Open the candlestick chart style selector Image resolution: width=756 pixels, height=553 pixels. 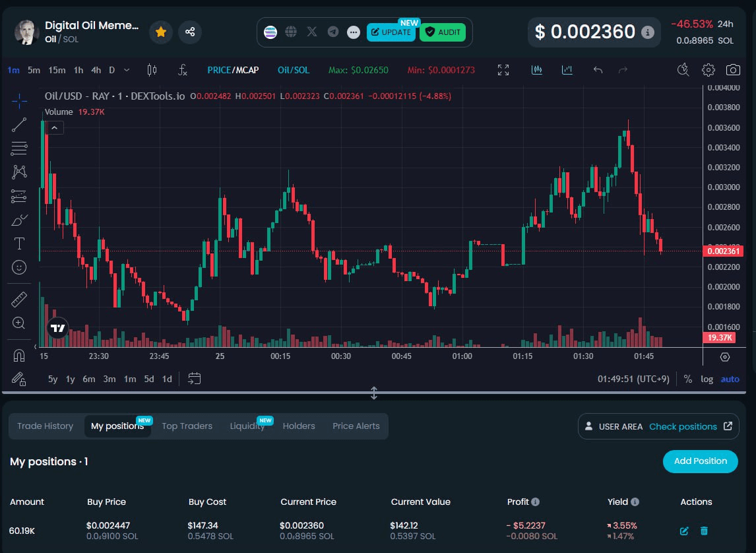(152, 71)
